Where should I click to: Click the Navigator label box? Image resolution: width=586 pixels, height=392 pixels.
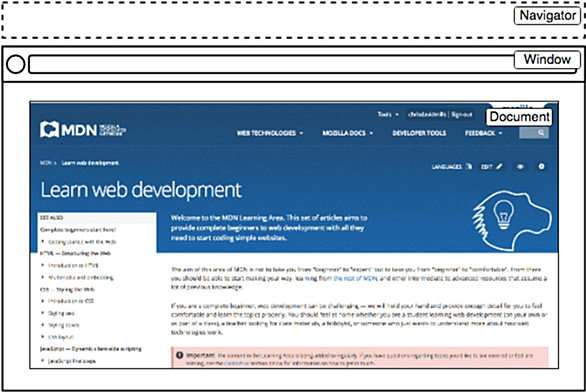[x=548, y=16]
